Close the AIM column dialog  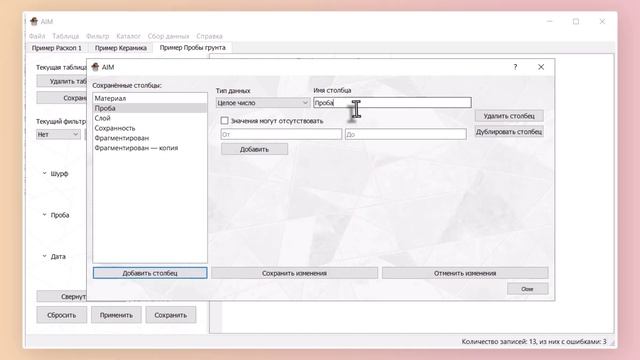pos(541,67)
